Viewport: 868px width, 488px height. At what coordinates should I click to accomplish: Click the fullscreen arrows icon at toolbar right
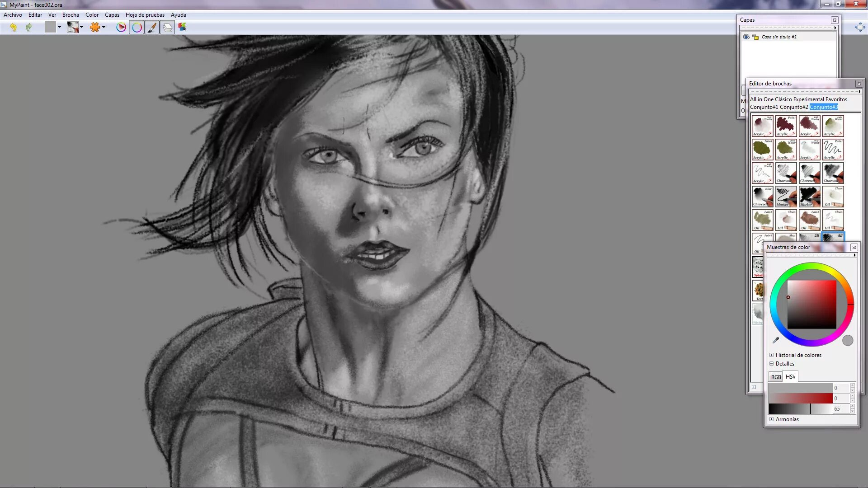[860, 28]
